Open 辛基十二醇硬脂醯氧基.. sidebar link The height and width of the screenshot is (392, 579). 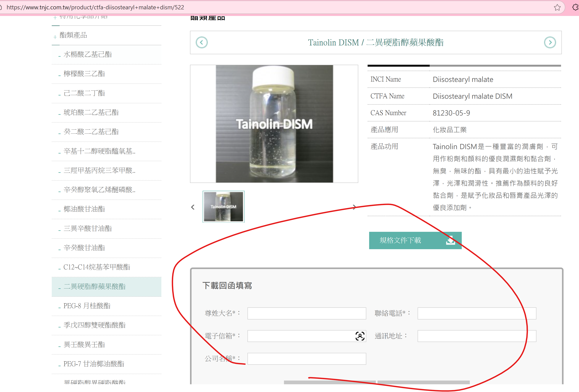(99, 151)
